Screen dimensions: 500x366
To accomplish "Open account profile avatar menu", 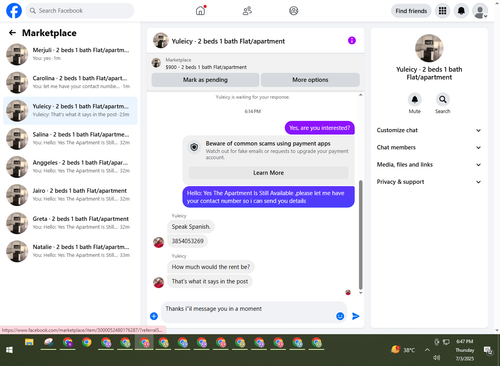I will 480,11.
